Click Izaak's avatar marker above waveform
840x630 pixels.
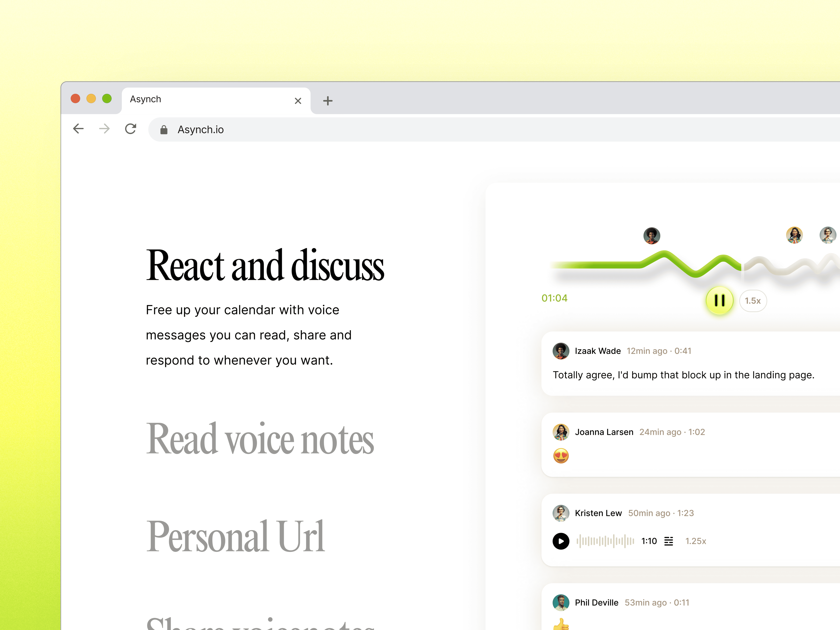(x=652, y=235)
